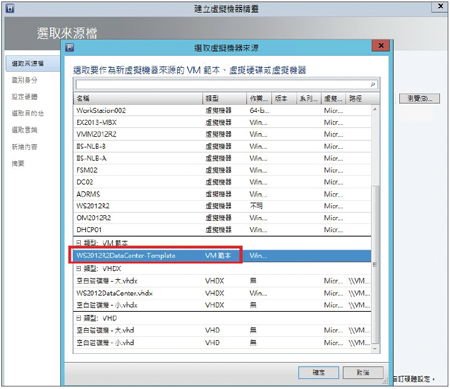Close the source selection dialog with red X

click(381, 46)
